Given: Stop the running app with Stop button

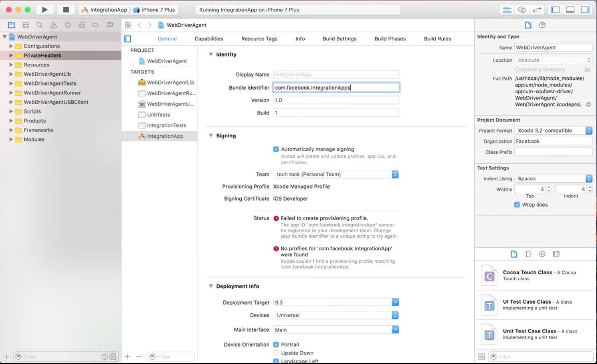Looking at the screenshot, I should [65, 9].
